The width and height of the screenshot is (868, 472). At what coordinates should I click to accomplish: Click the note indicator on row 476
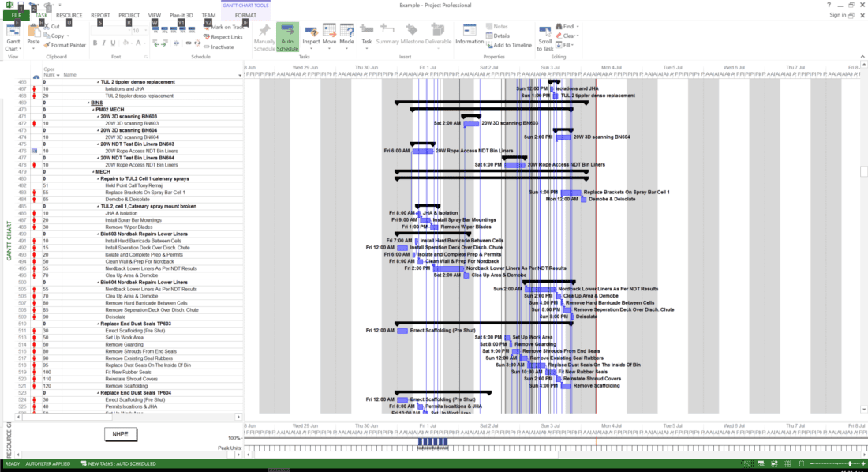point(34,151)
